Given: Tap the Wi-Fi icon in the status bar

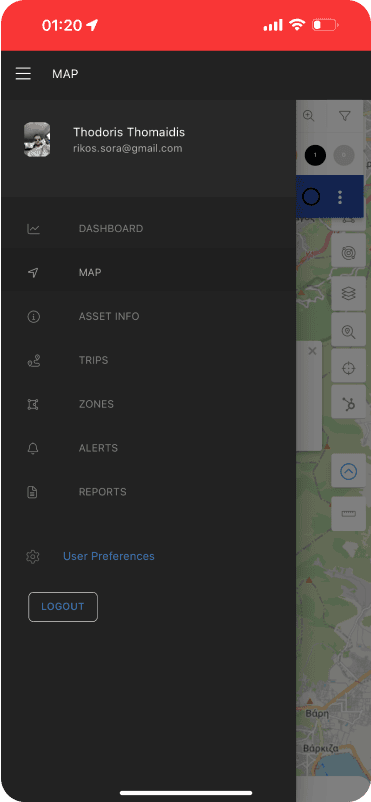Looking at the screenshot, I should pyautogui.click(x=297, y=25).
